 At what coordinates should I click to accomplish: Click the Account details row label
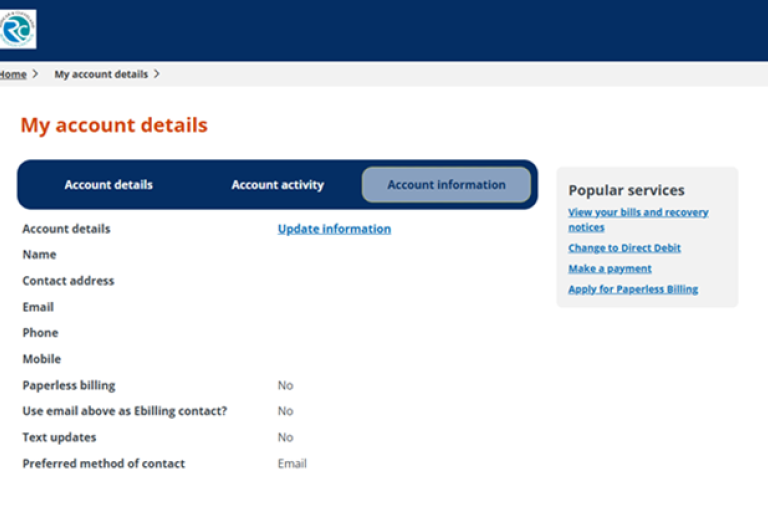[66, 229]
